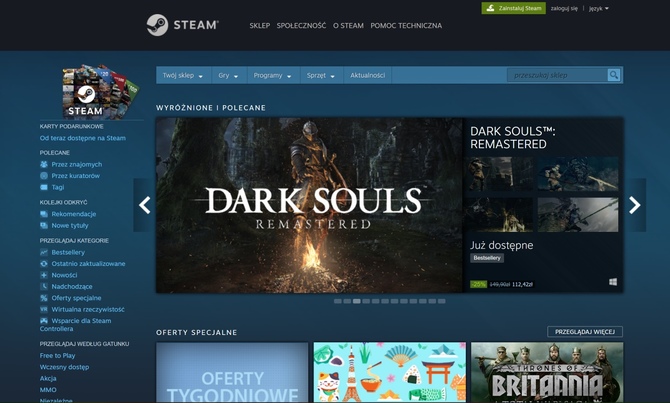Click the DARK SOULS: REMASTERED title text

513,138
